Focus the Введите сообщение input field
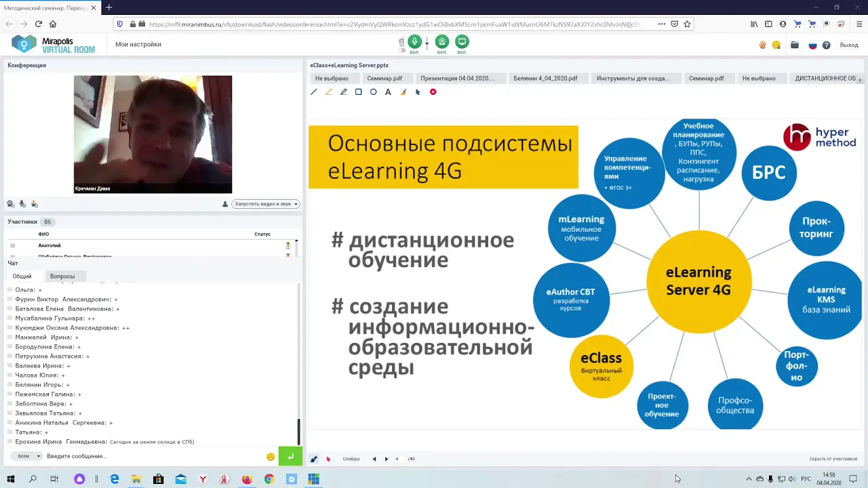This screenshot has height=488, width=868. tap(153, 456)
